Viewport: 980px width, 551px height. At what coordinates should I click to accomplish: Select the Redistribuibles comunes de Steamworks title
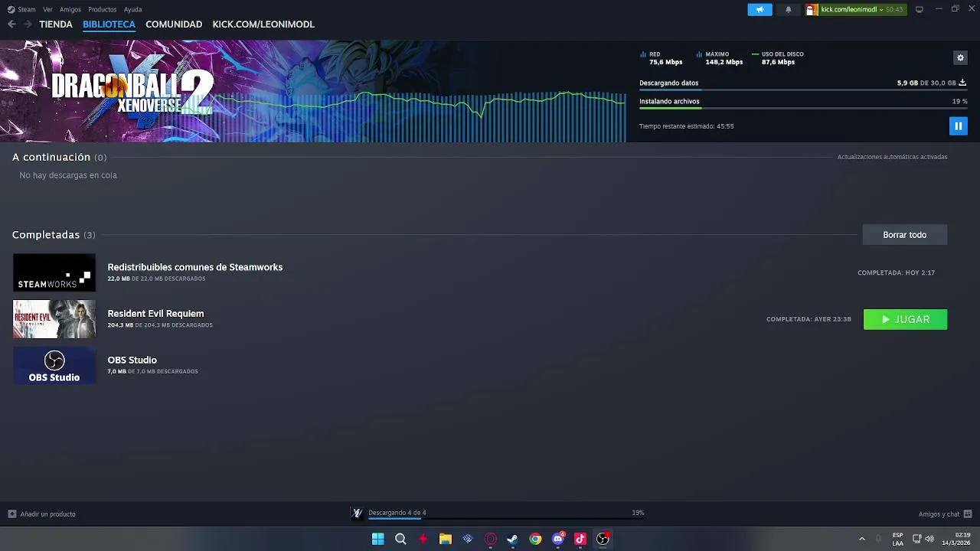coord(194,267)
